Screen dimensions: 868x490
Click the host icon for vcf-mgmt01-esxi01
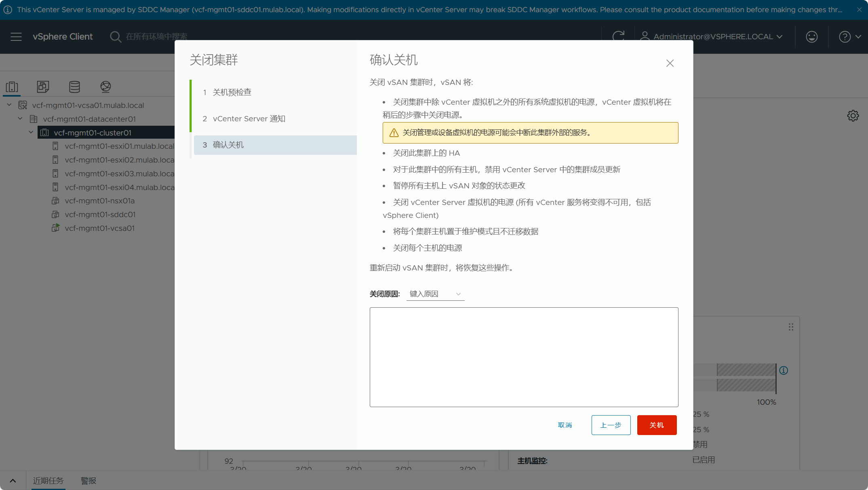click(x=55, y=146)
